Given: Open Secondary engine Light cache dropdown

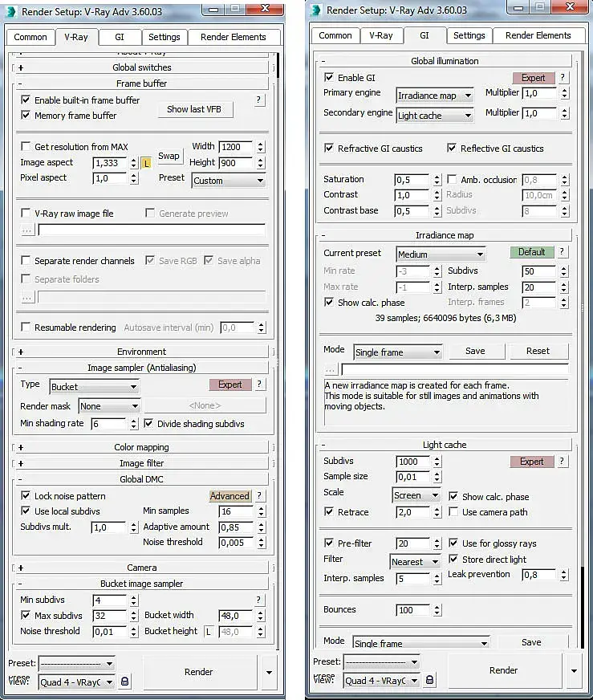Looking at the screenshot, I should pyautogui.click(x=435, y=116).
